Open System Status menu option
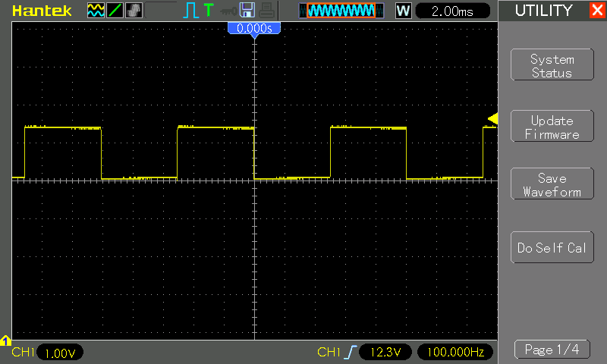The image size is (607, 364). pyautogui.click(x=552, y=65)
